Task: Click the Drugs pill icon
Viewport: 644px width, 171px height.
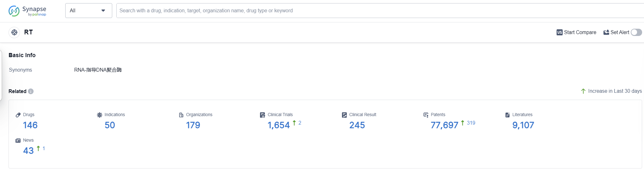Action: [18, 115]
